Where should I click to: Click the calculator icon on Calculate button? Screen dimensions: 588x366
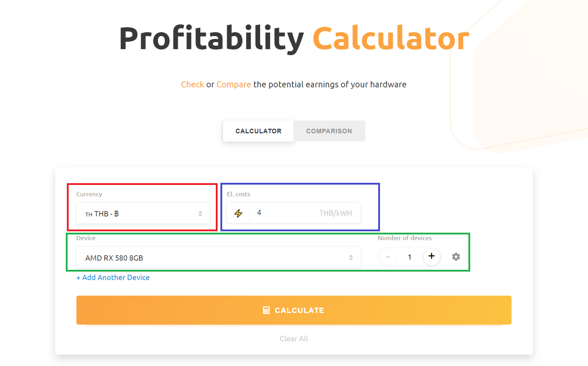(266, 310)
